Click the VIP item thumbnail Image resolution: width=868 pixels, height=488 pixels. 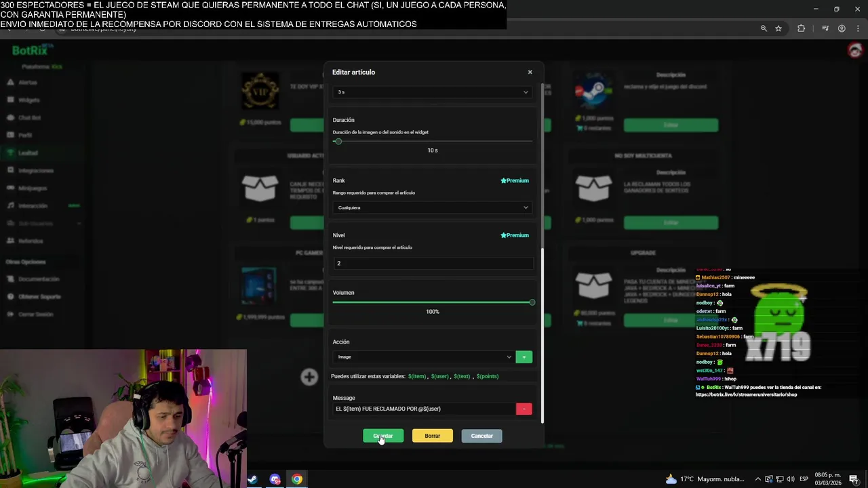[260, 91]
